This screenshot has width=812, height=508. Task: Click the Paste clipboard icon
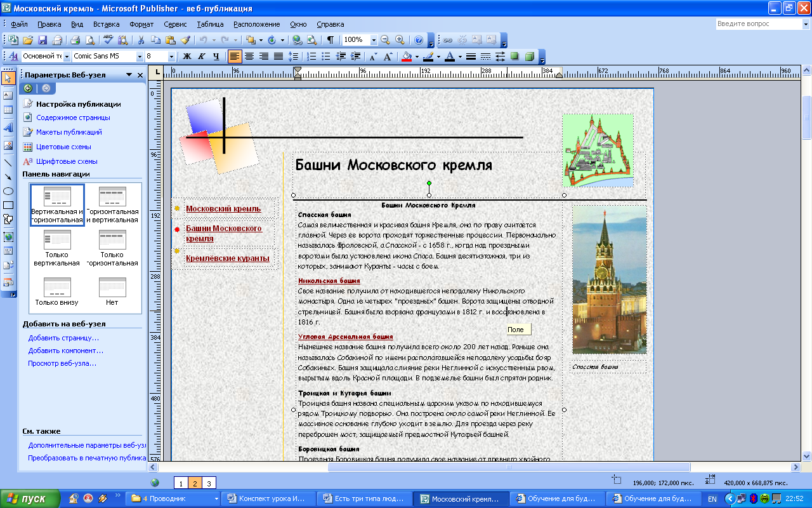click(170, 40)
